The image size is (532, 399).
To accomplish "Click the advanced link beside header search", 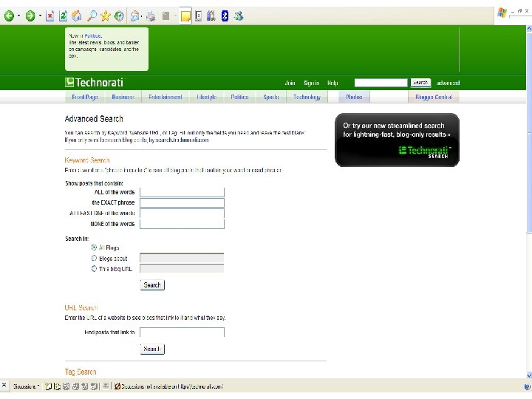I will click(448, 83).
